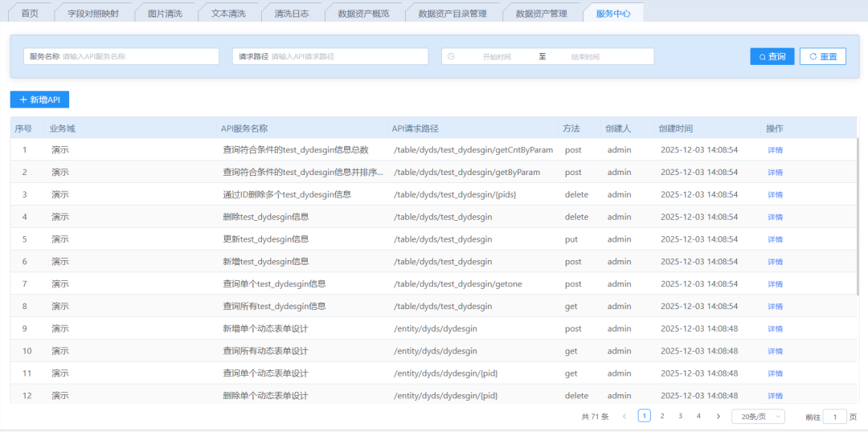This screenshot has width=868, height=432.
Task: Click the 序号 column header
Action: (23, 128)
